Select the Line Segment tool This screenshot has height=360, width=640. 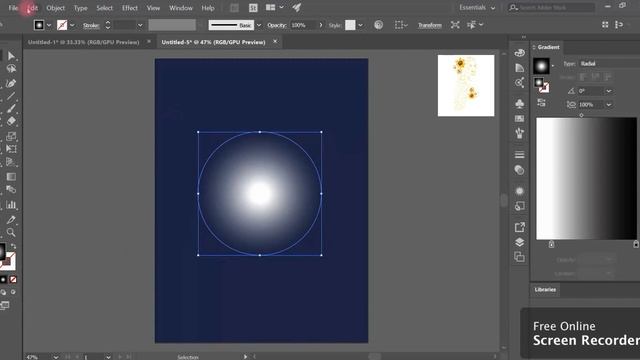11,96
